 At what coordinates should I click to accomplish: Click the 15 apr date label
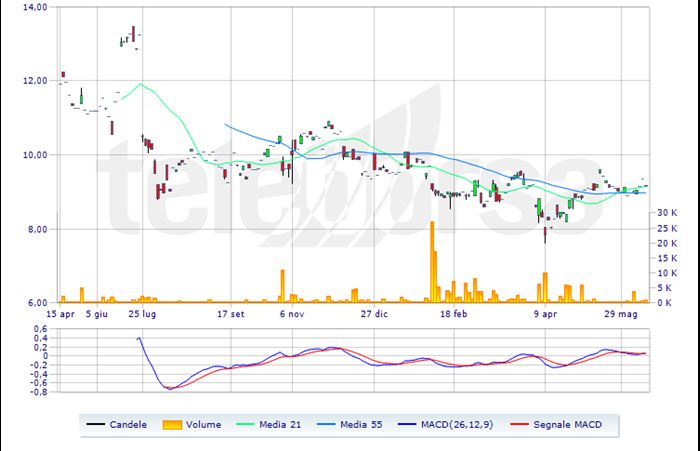60,314
